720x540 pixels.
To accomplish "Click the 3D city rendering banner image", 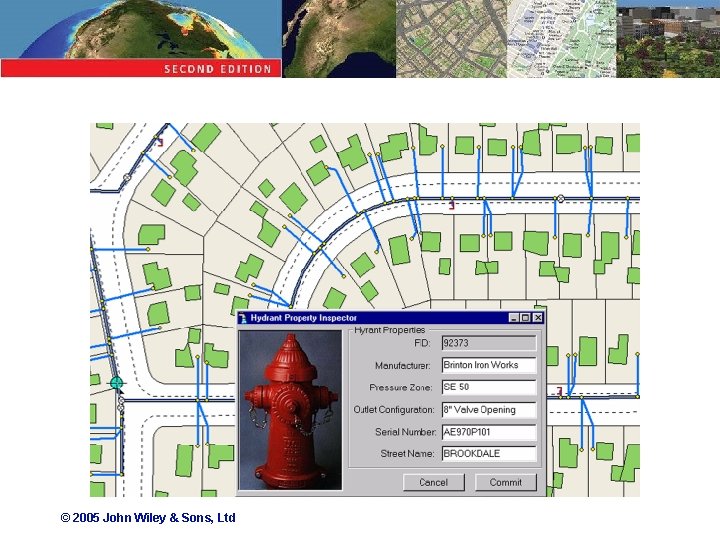I will [x=668, y=39].
